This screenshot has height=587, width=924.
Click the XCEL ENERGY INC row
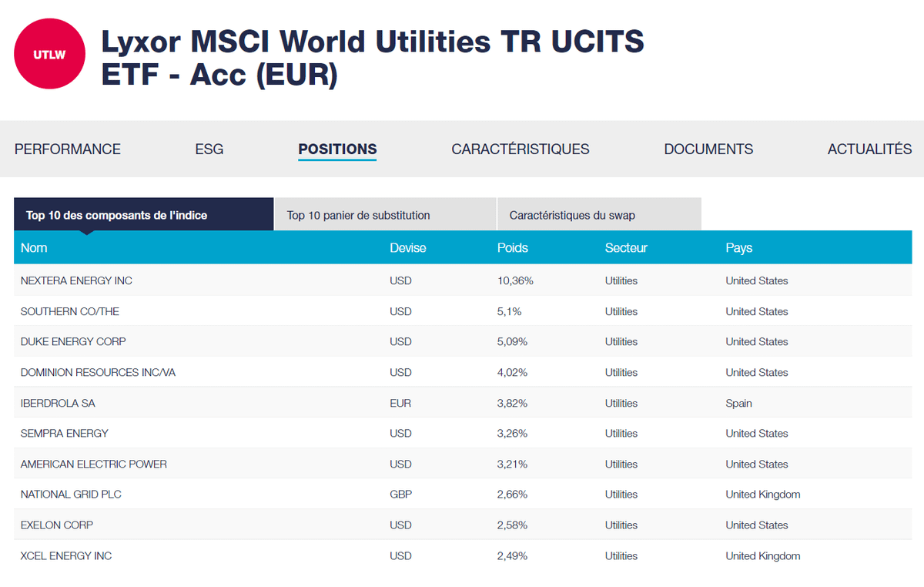click(66, 556)
